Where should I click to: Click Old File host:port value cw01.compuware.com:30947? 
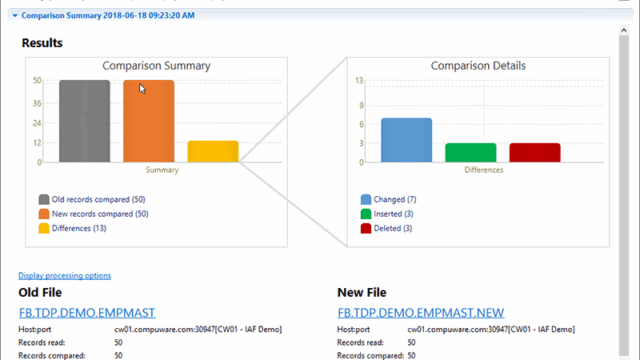(198, 329)
